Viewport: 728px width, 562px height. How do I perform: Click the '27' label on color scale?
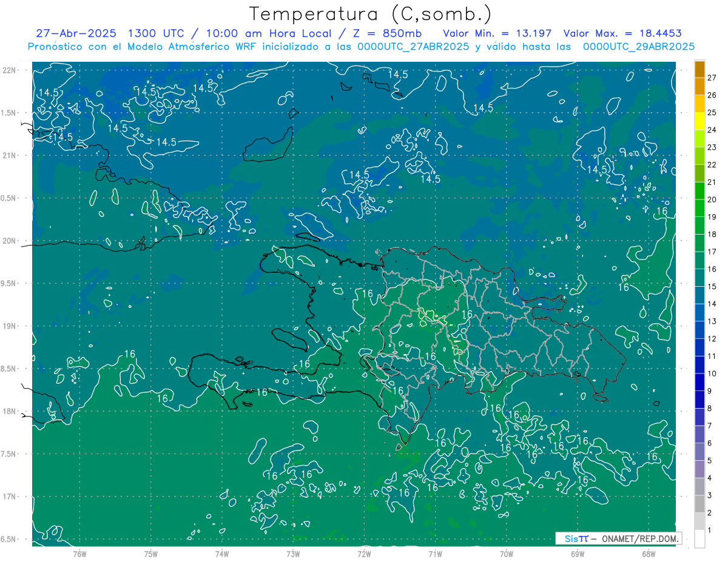(x=712, y=78)
